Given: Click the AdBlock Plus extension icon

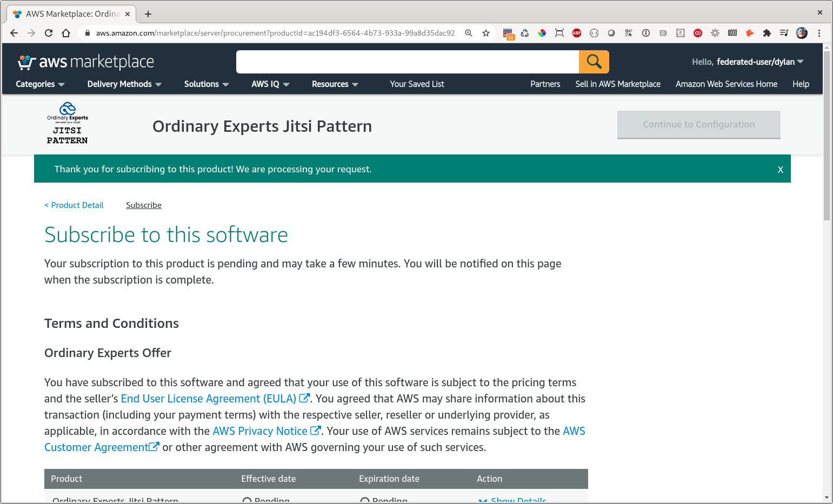Looking at the screenshot, I should (x=577, y=33).
